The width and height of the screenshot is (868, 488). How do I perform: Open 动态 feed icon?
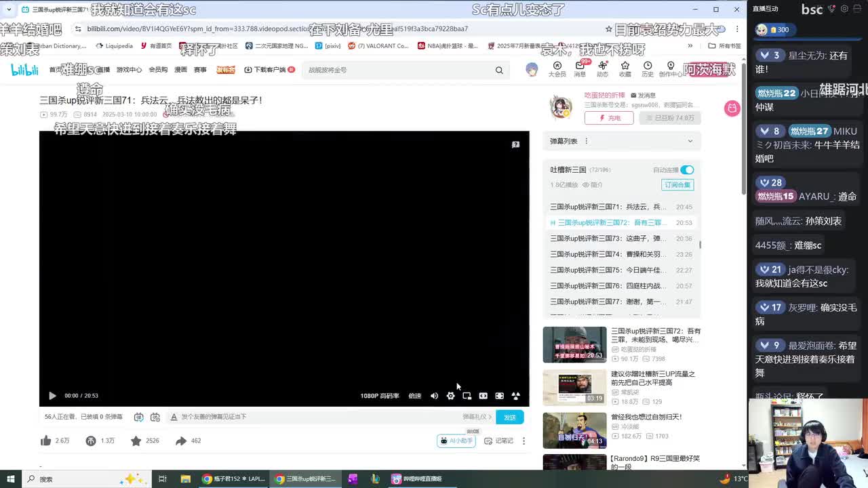(x=602, y=69)
